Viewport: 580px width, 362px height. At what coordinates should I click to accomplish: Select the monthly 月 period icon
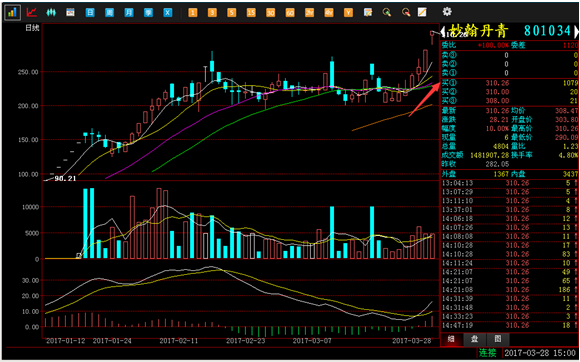pyautogui.click(x=129, y=13)
